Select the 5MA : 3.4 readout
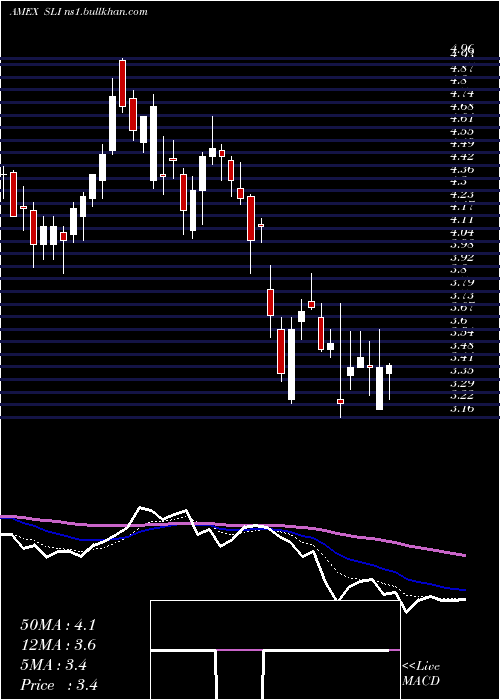500x700 pixels. pos(54,665)
